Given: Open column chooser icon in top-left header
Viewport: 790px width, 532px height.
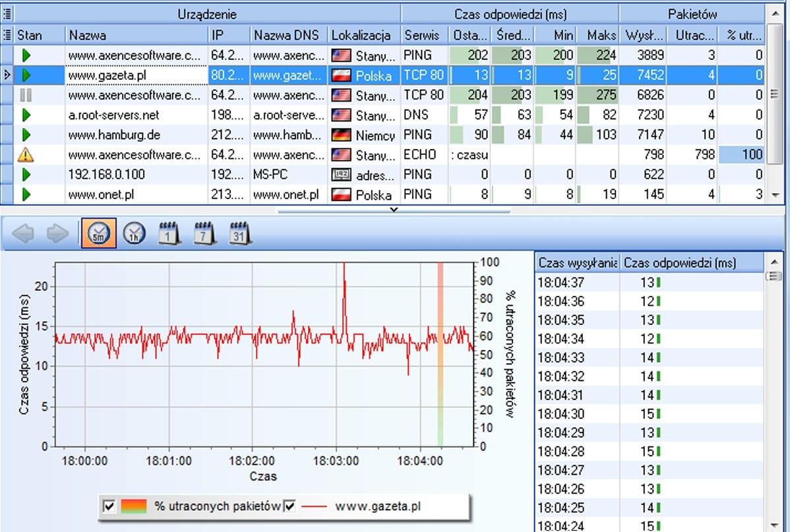Looking at the screenshot, I should [7, 14].
